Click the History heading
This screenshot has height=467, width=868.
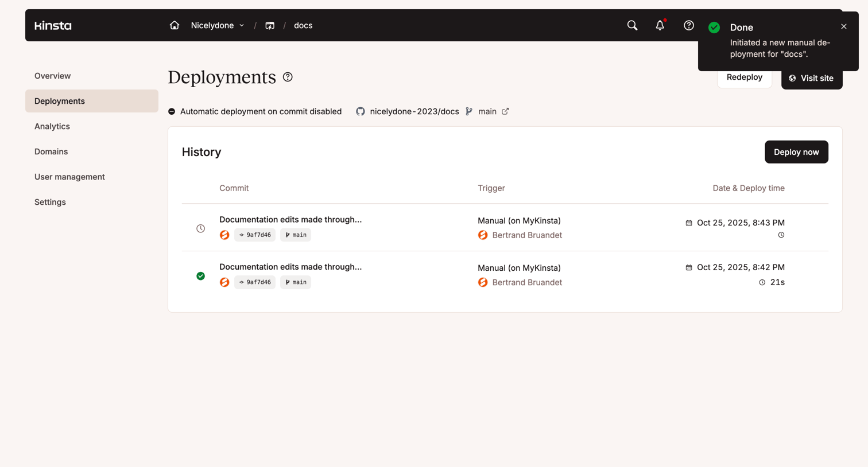tap(201, 152)
